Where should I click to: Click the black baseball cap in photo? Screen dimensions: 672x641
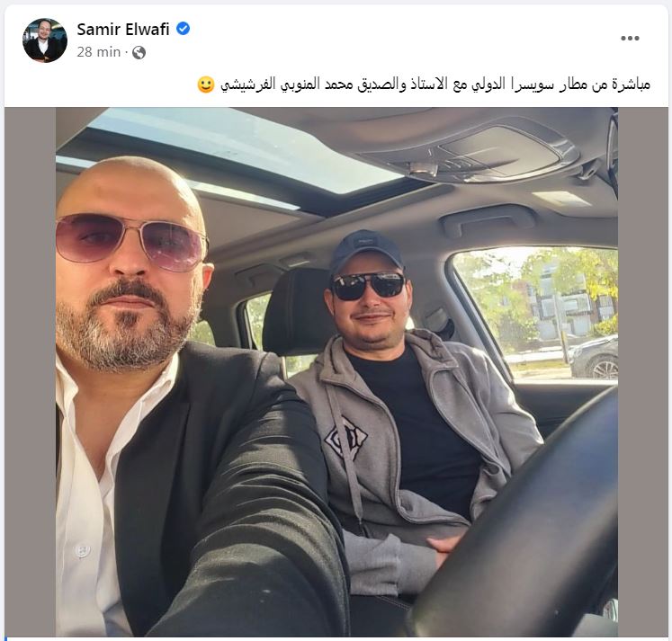click(366, 253)
